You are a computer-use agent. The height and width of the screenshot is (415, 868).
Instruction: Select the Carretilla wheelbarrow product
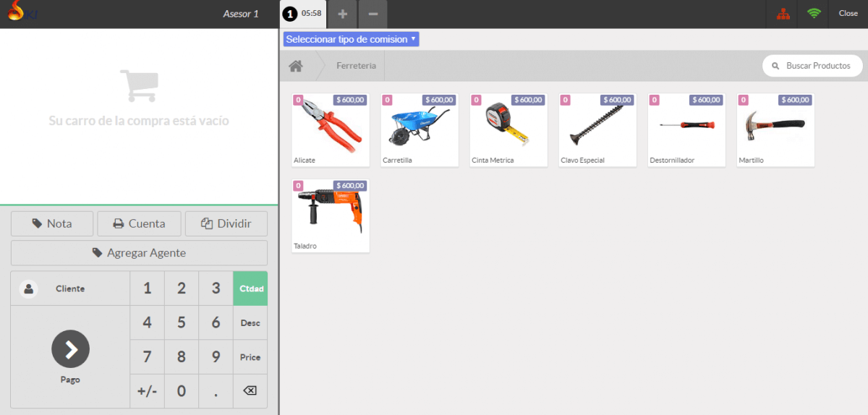(x=419, y=129)
